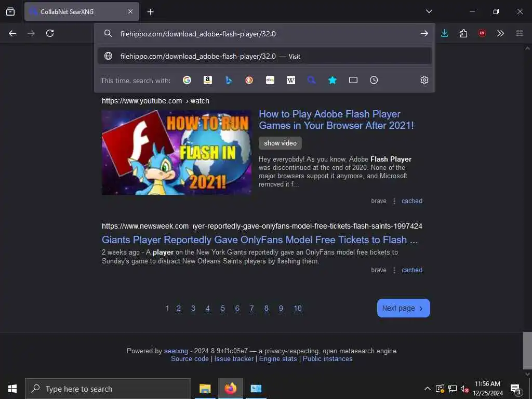Click the show video button
The height and width of the screenshot is (399, 532).
280,143
